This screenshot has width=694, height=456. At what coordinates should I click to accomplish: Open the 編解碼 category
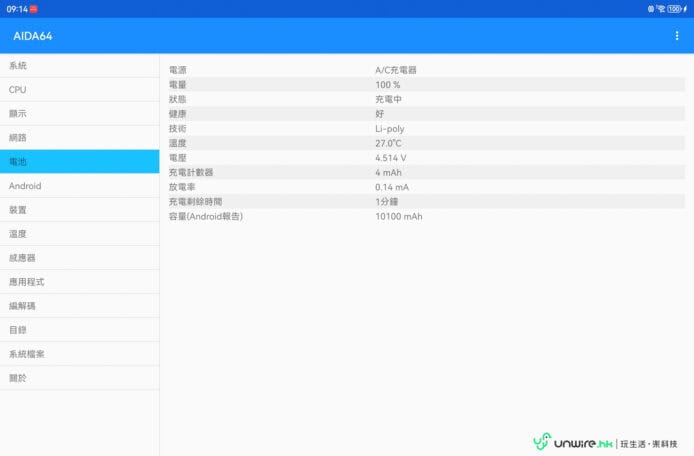80,306
